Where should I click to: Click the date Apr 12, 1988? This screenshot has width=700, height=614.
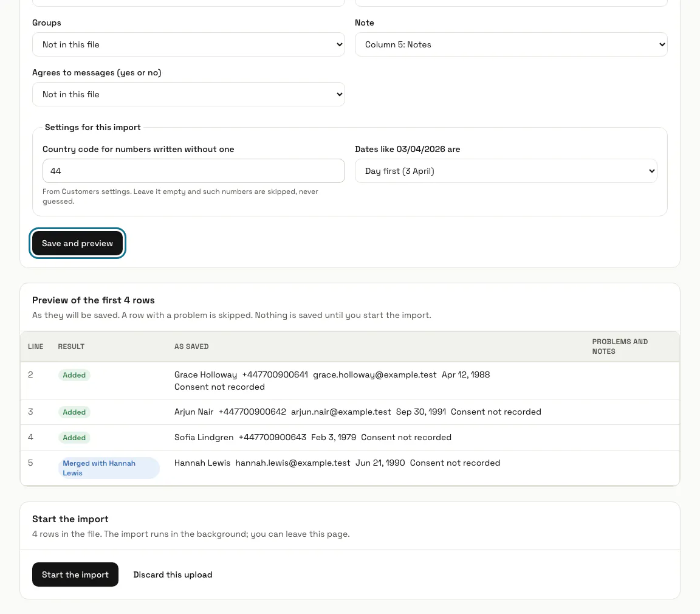[465, 374]
